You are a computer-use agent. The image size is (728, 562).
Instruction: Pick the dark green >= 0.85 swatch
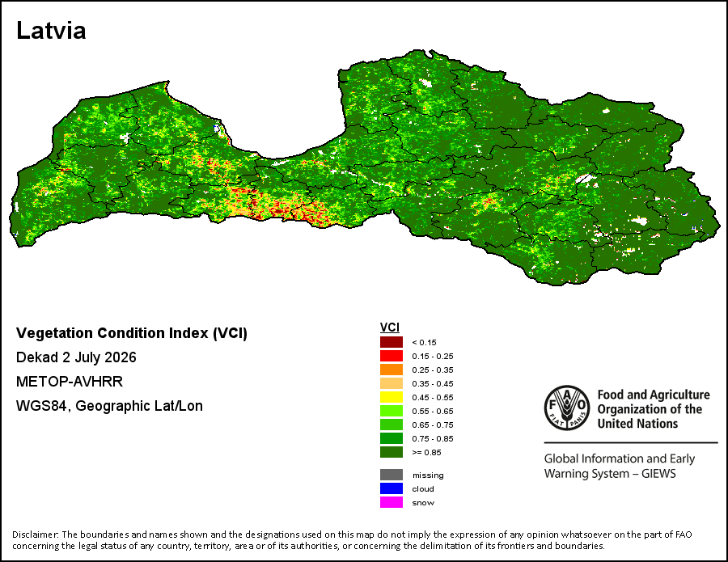point(392,452)
